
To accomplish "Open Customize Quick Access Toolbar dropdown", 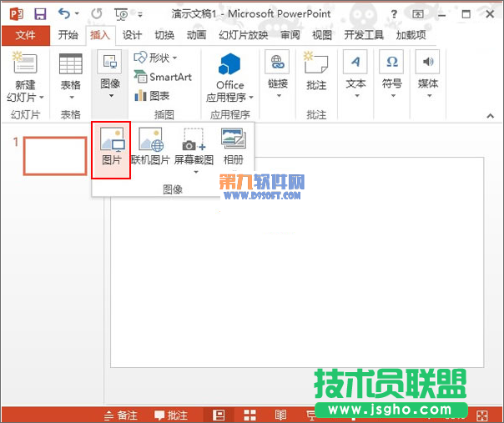I will [x=140, y=14].
